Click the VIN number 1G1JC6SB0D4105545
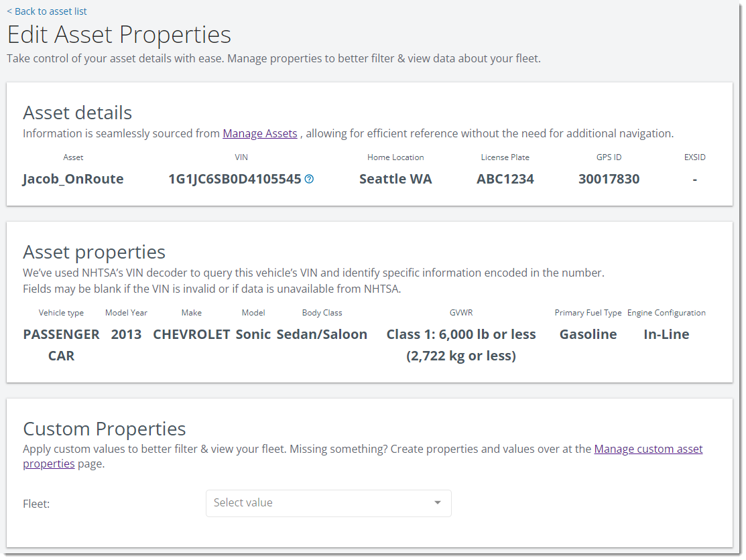Image resolution: width=746 pixels, height=560 pixels. [x=235, y=180]
